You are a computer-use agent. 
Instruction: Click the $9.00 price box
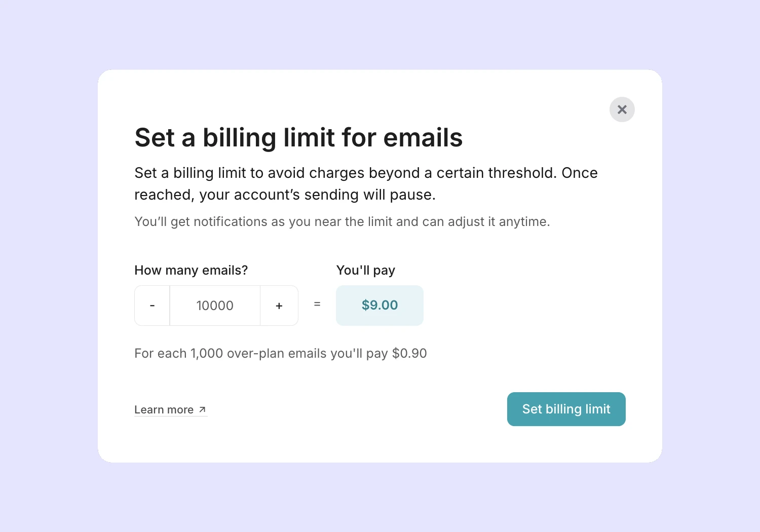coord(379,305)
